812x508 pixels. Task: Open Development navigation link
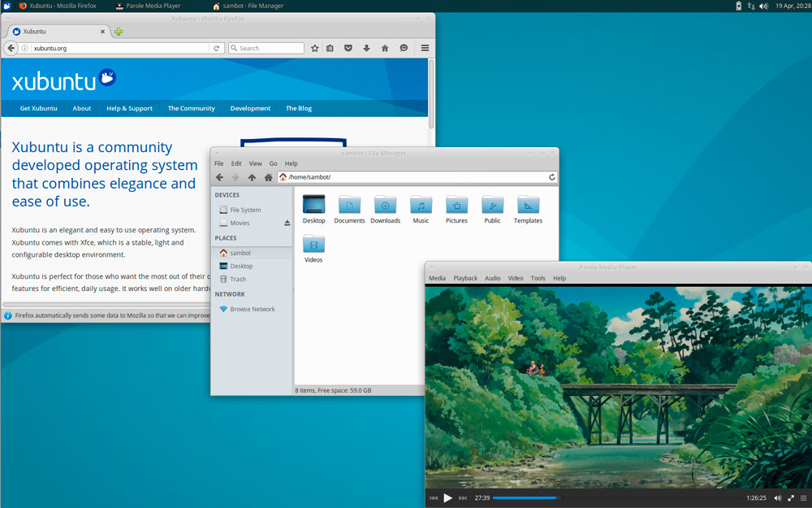(x=250, y=108)
